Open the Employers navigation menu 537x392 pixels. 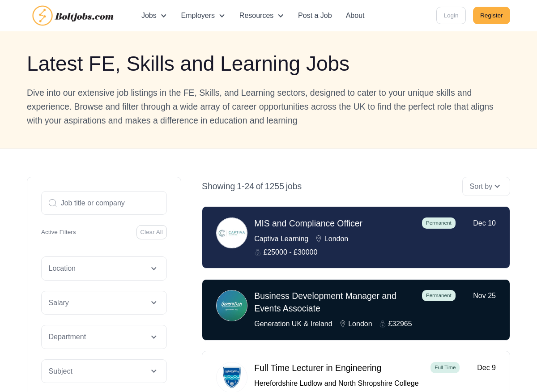[203, 16]
